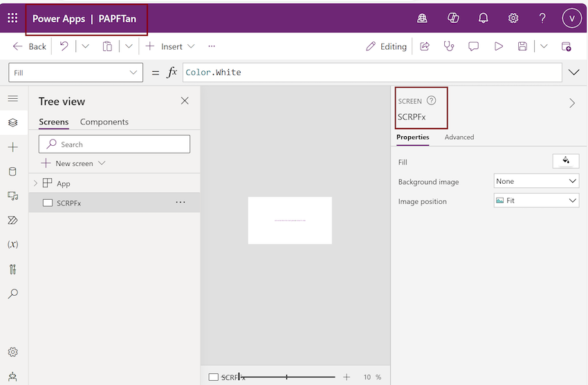Open the paste options dropdown arrow
Screen dimensions: 588x385
(x=129, y=46)
